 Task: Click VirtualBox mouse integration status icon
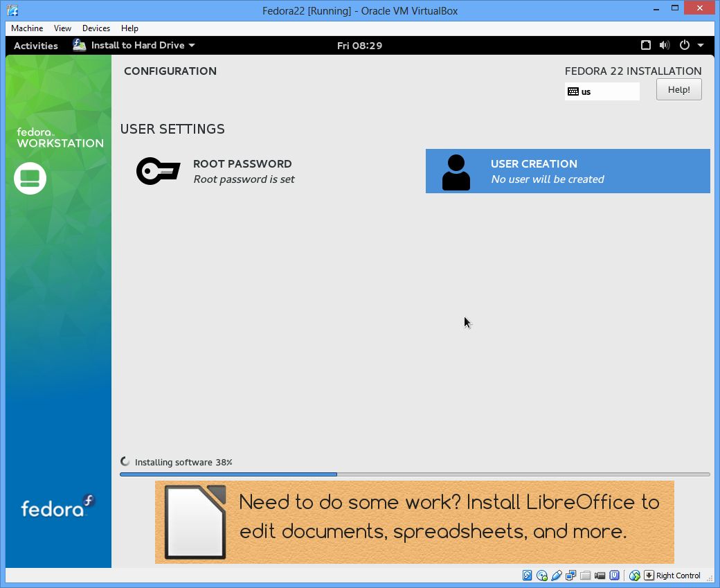pyautogui.click(x=635, y=575)
